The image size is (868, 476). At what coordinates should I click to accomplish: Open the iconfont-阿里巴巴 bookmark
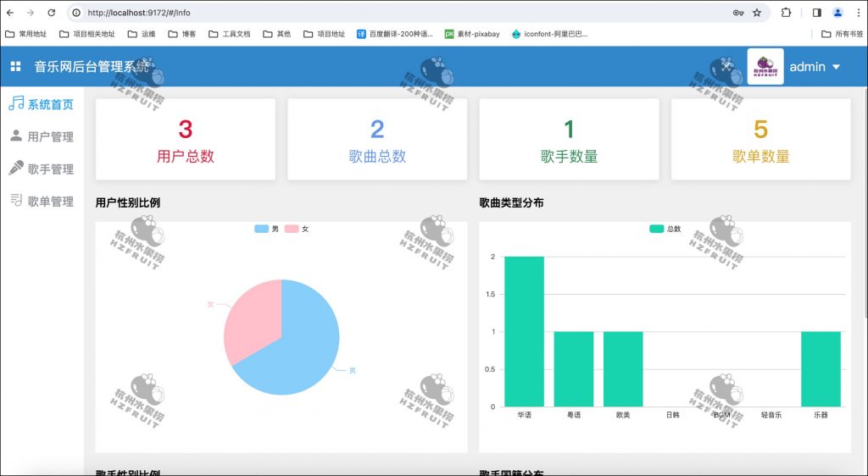click(x=549, y=34)
